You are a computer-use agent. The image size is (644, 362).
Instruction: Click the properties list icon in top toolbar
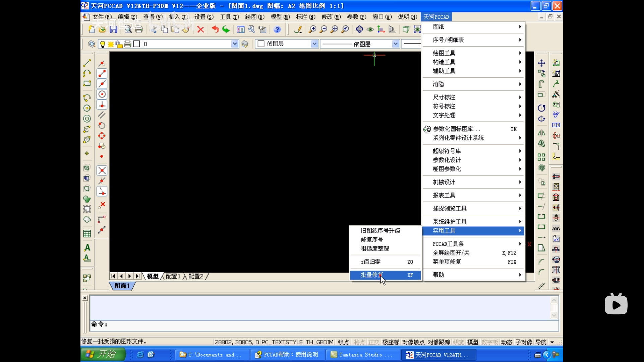241,29
